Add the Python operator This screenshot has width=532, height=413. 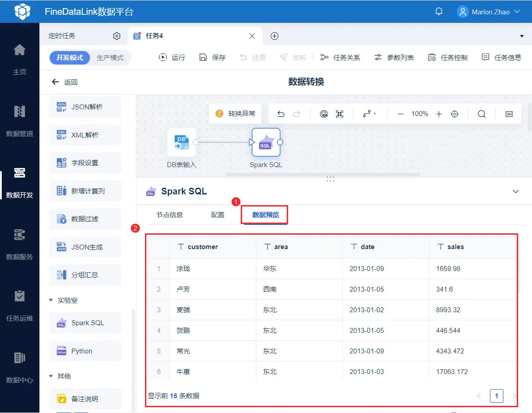pos(85,351)
